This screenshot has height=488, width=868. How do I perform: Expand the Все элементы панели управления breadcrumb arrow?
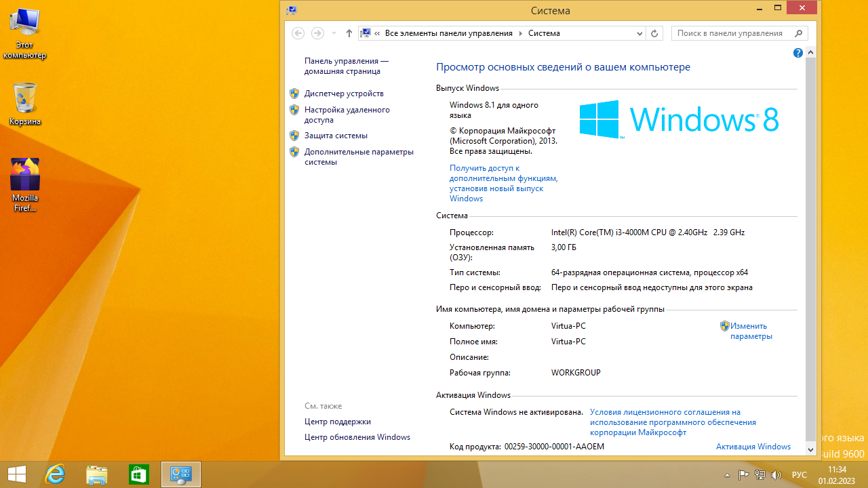tap(521, 33)
